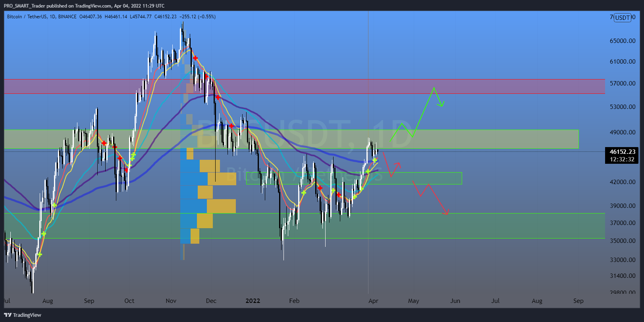Click the 31400.00 price axis label

tap(623, 275)
